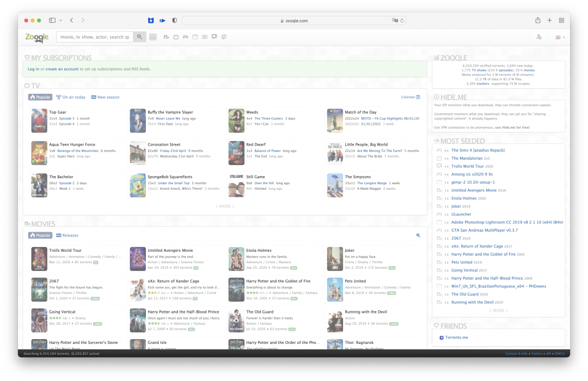588x381 pixels.
Task: Open the language flag dropdown
Action: click(560, 37)
